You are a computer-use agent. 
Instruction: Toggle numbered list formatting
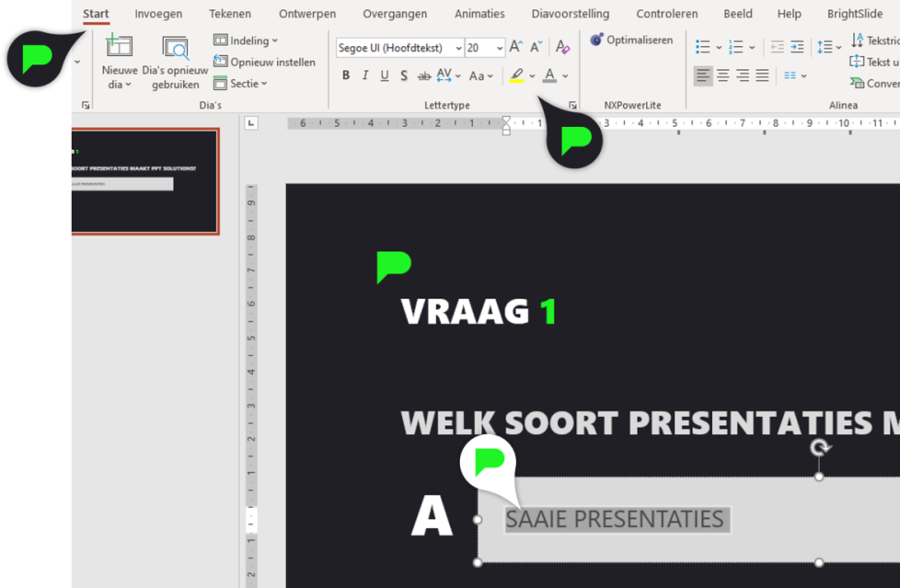coord(734,45)
